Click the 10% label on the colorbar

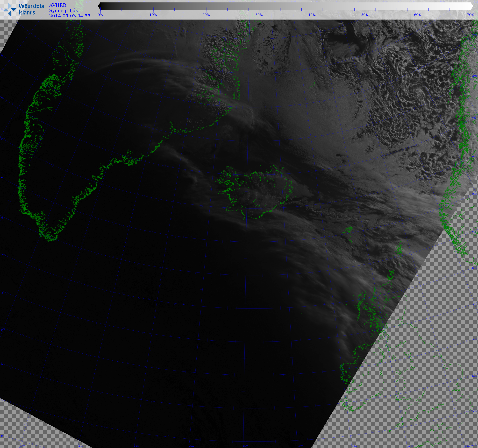coord(153,15)
